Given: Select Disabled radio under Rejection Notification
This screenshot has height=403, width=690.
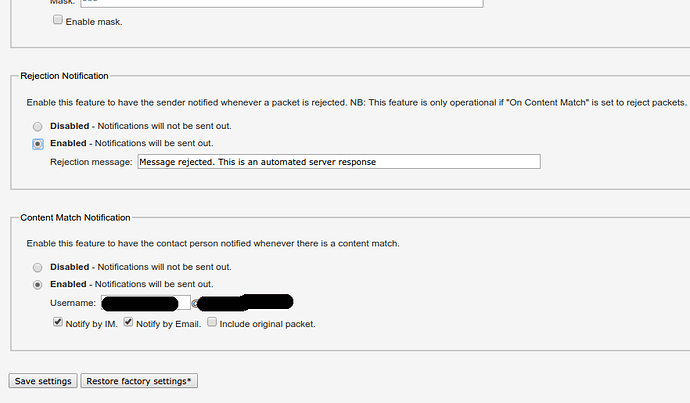Looking at the screenshot, I should 37,127.
